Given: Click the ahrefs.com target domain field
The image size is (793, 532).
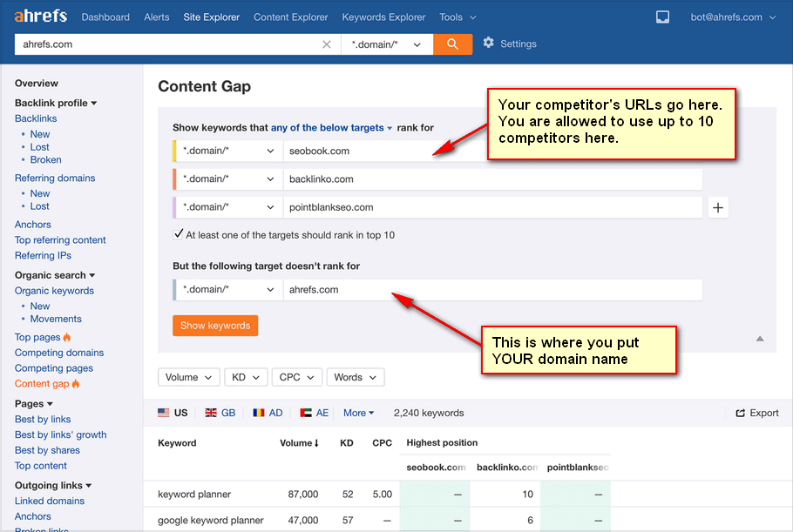Looking at the screenshot, I should point(493,289).
